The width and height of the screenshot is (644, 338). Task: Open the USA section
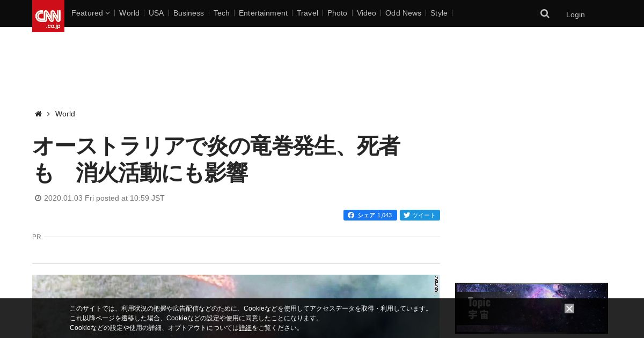point(156,13)
